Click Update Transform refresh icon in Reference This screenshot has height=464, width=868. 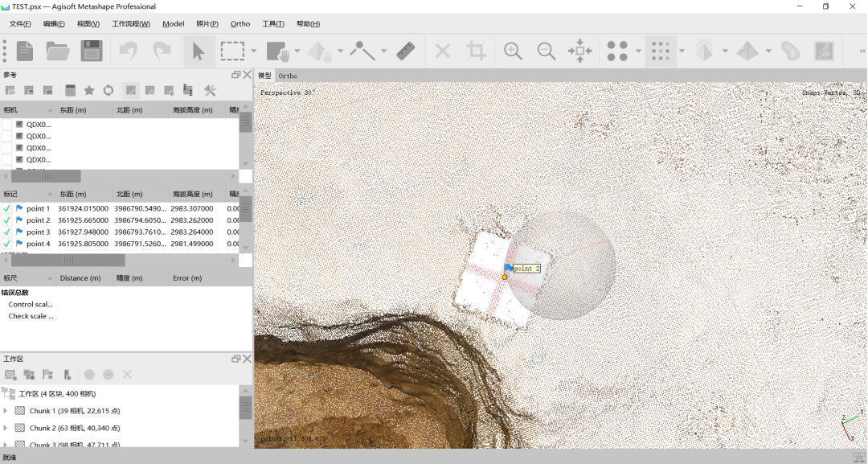108,90
